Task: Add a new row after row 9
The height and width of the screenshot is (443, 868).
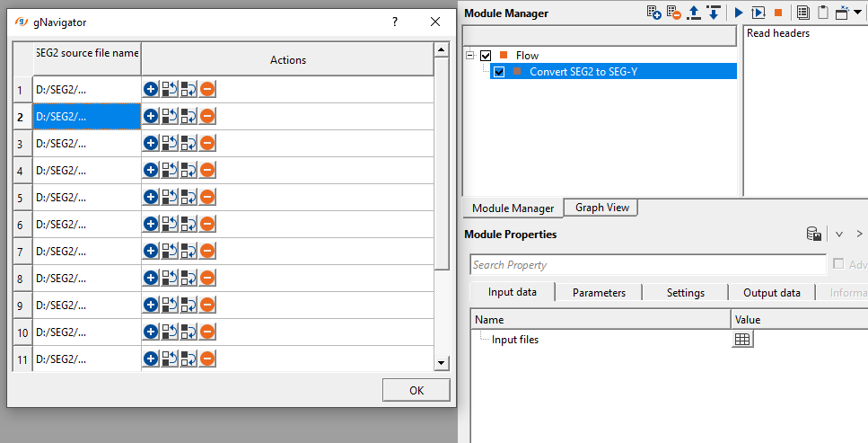Action: coord(151,305)
